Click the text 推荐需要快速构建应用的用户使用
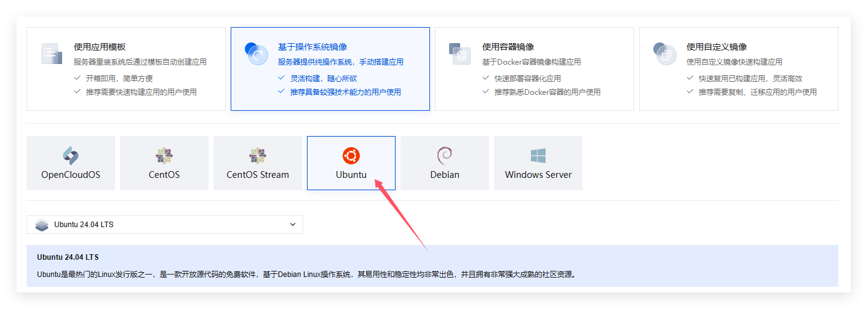The height and width of the screenshot is (309, 868). 141,92
